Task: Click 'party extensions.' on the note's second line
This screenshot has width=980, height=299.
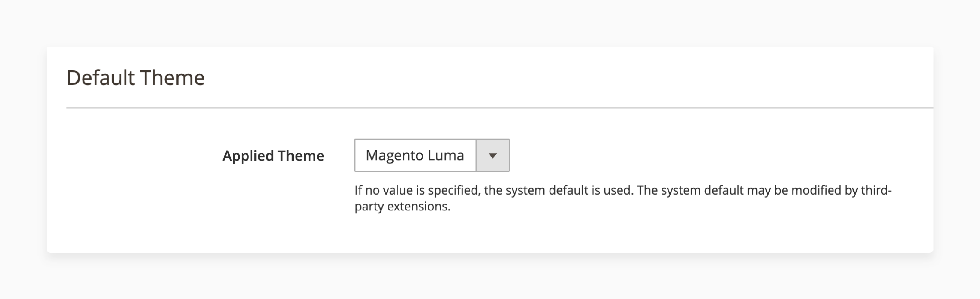Action: point(402,207)
